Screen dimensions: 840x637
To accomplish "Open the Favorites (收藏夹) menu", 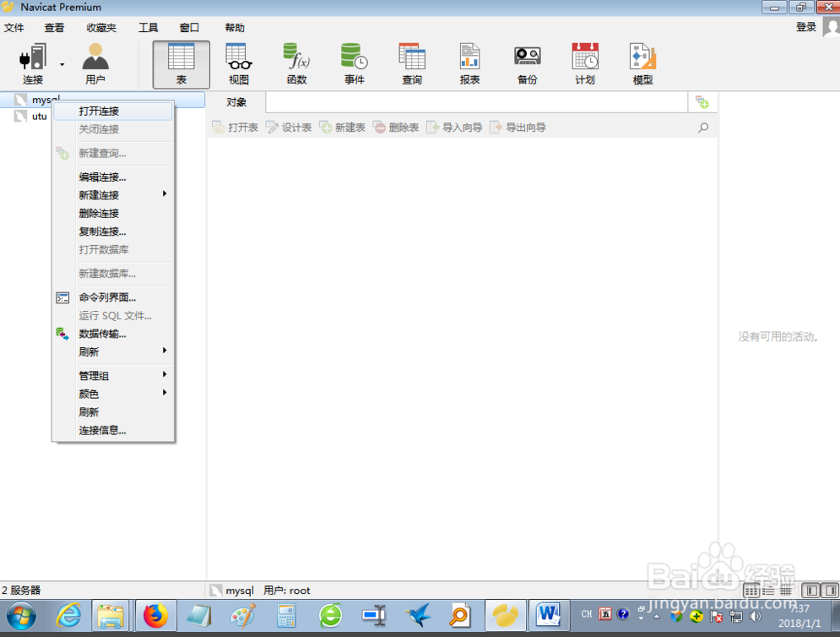I will [101, 27].
